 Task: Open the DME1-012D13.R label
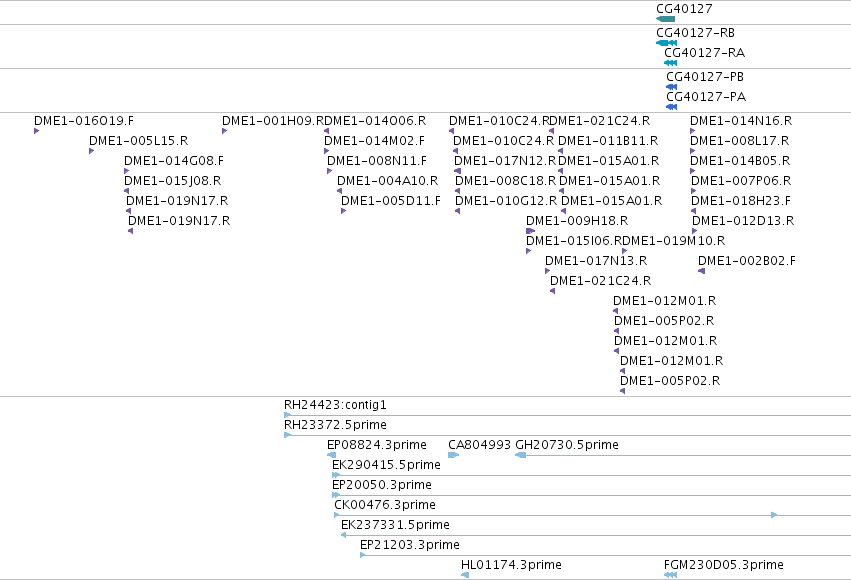[743, 221]
